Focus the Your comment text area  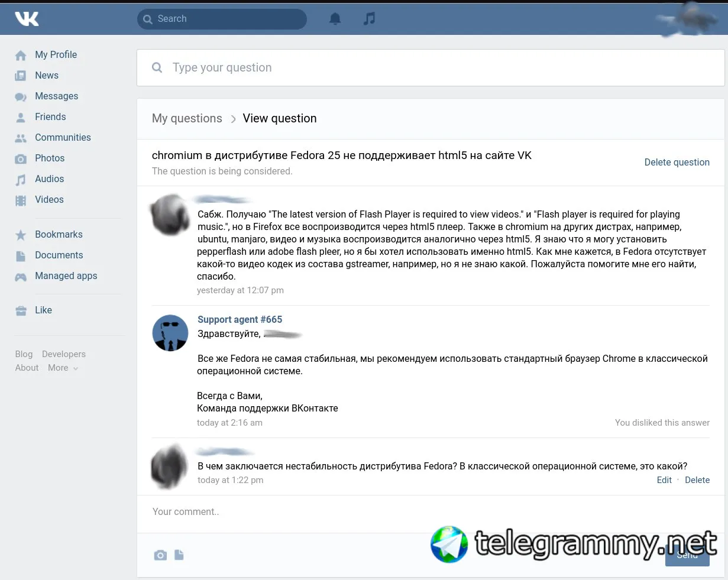(x=431, y=512)
